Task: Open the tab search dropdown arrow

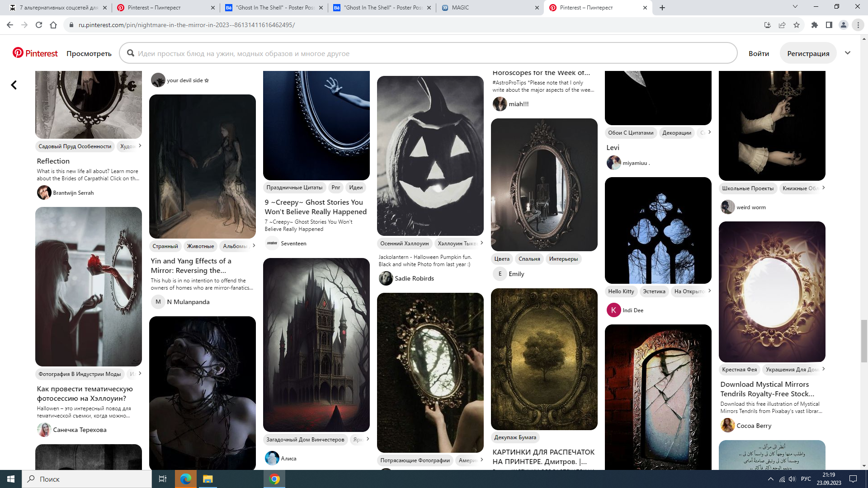Action: 795,7
